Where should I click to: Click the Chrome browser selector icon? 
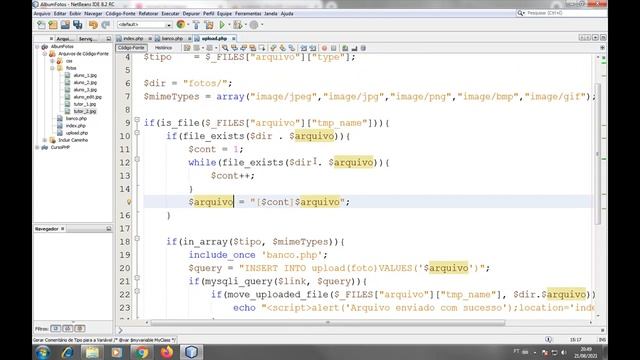[180, 25]
